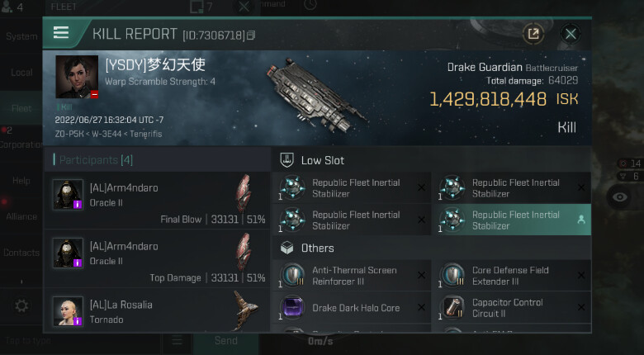Open settings gear in sidebar
The image size is (644, 355).
coord(21,305)
